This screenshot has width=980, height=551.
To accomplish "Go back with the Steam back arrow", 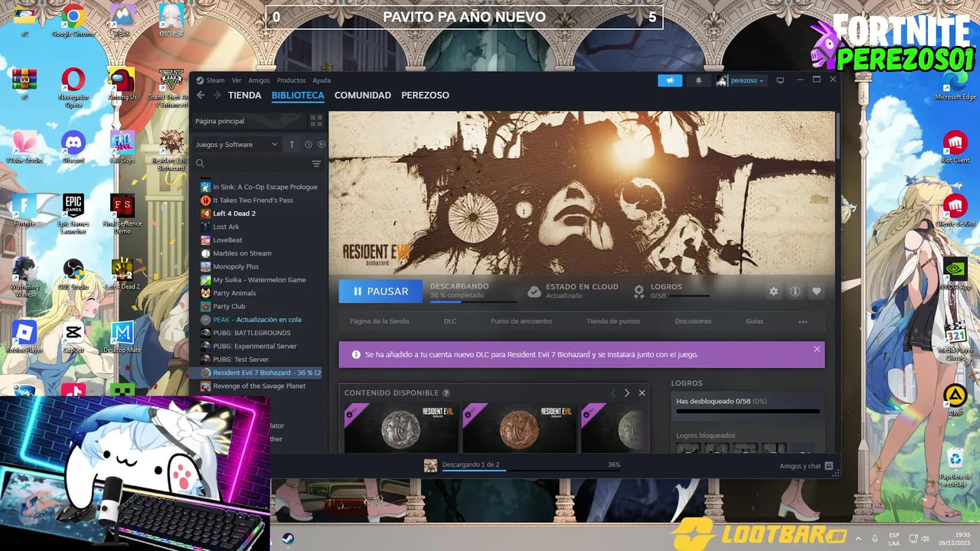I will (x=201, y=95).
